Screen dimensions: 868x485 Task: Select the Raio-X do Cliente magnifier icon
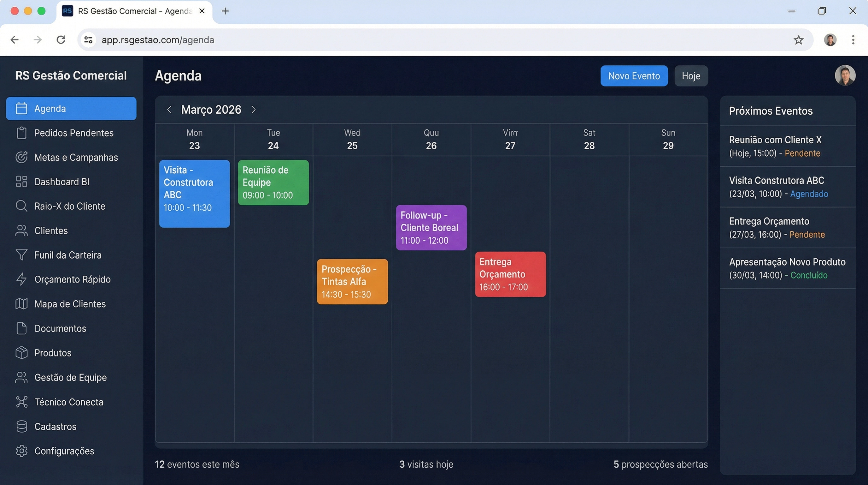click(x=21, y=206)
